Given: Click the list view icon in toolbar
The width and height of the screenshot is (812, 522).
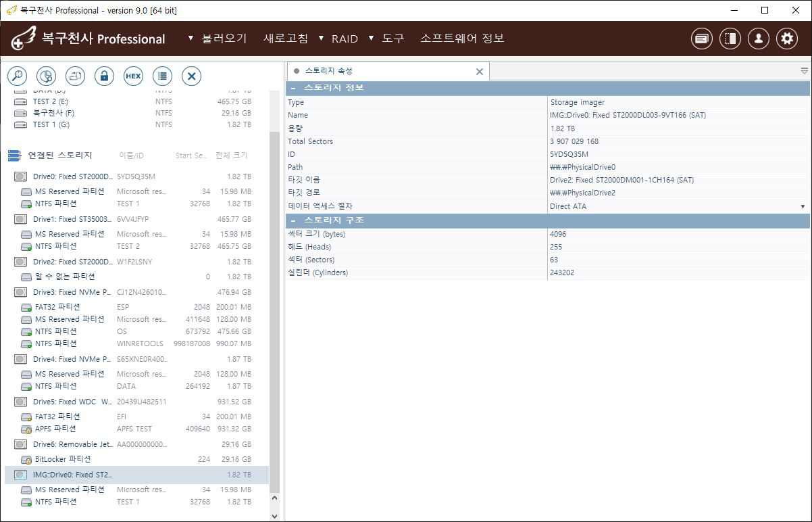Looking at the screenshot, I should pyautogui.click(x=162, y=76).
